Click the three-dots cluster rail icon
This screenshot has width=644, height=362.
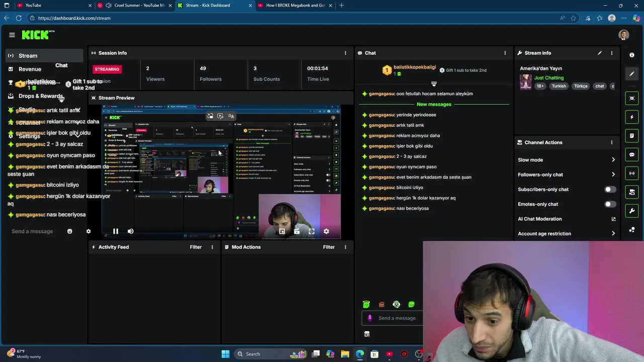[632, 230]
